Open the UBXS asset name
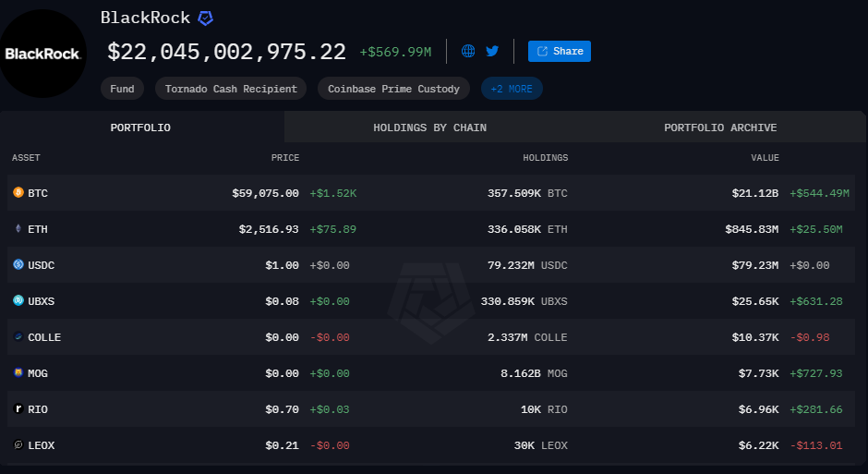The height and width of the screenshot is (474, 868). click(x=42, y=301)
